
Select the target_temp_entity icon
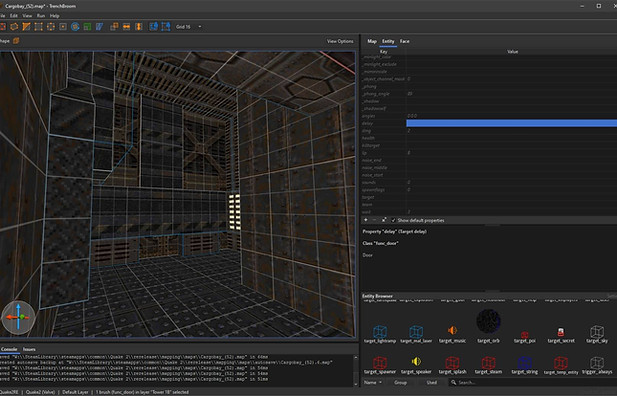click(x=561, y=363)
